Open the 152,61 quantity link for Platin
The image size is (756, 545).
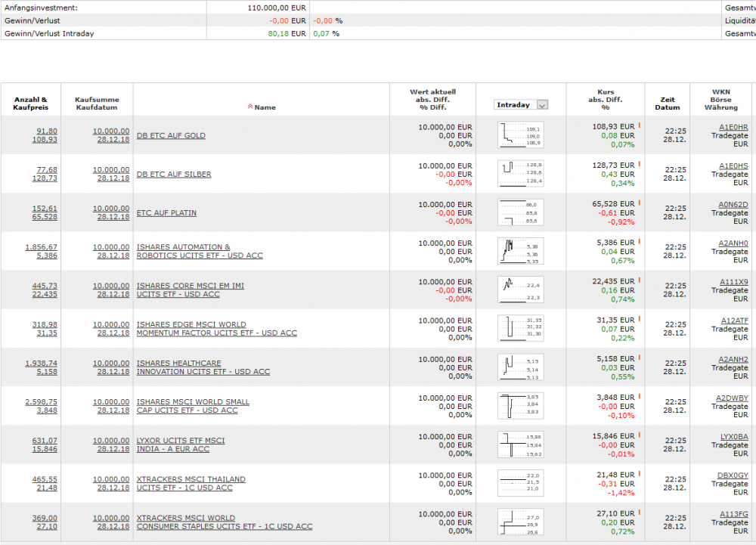coord(45,208)
